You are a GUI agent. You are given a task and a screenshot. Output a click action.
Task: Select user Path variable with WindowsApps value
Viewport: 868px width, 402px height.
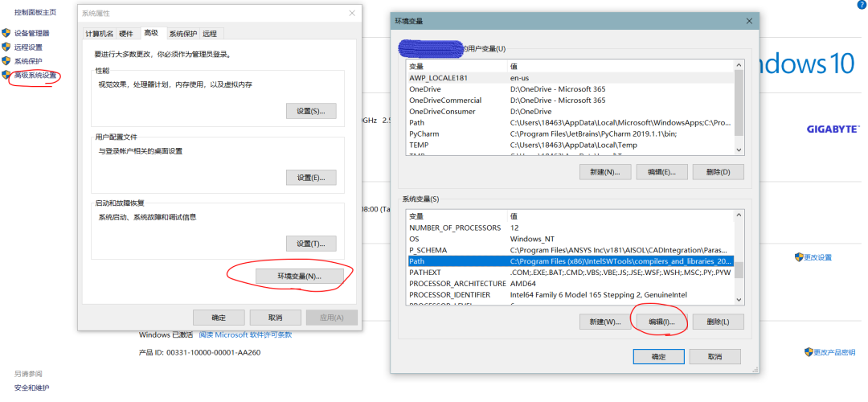coord(570,122)
